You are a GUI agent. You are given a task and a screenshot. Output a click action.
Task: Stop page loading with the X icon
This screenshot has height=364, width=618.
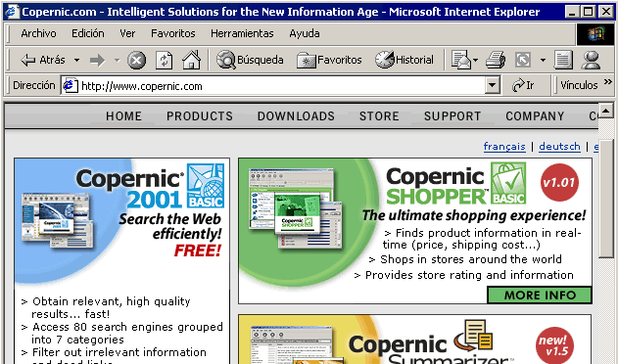point(136,61)
